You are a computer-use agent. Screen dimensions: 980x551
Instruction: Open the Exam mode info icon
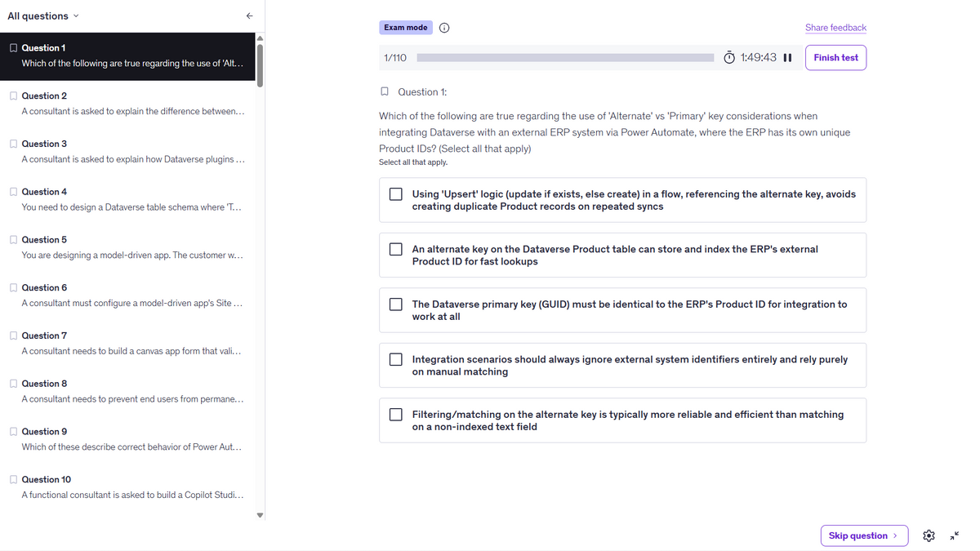pos(445,27)
